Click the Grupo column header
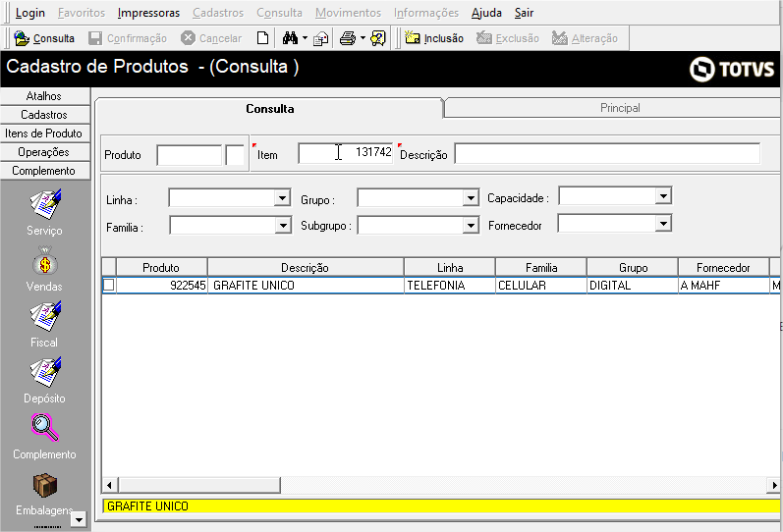The height and width of the screenshot is (532, 783). (633, 268)
